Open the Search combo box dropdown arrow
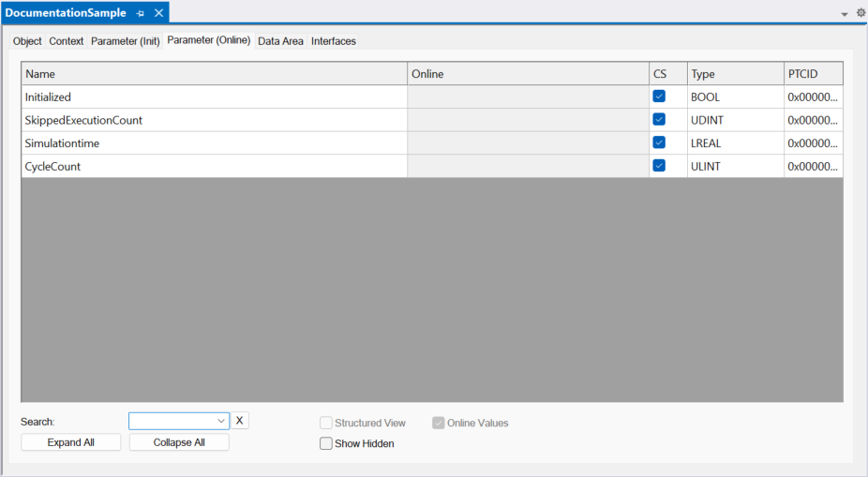This screenshot has height=477, width=868. (221, 421)
